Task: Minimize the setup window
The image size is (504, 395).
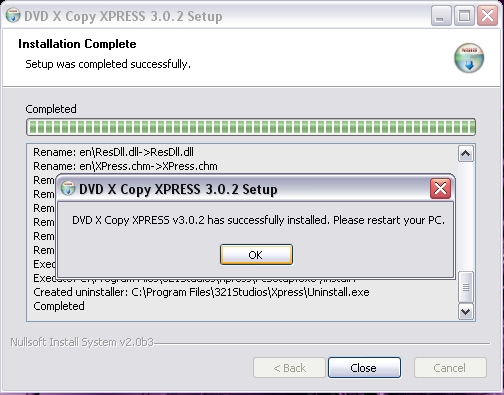Action: pos(441,16)
